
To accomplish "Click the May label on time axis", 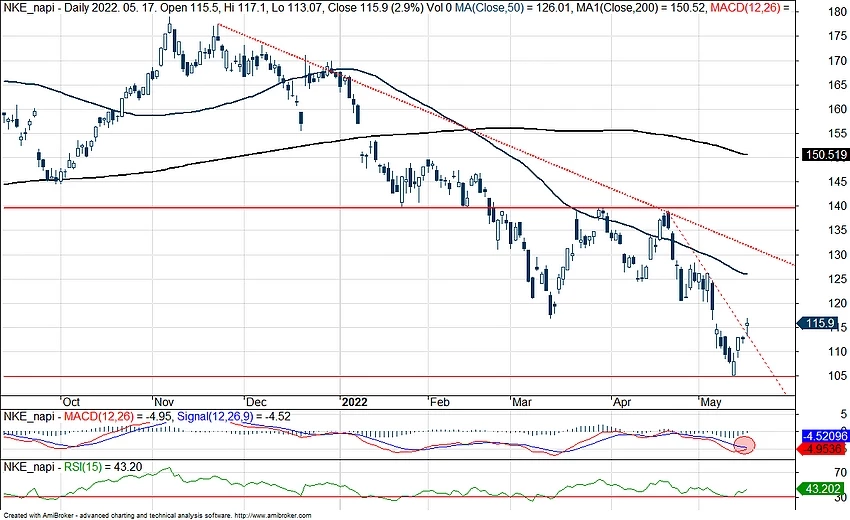I will (711, 402).
